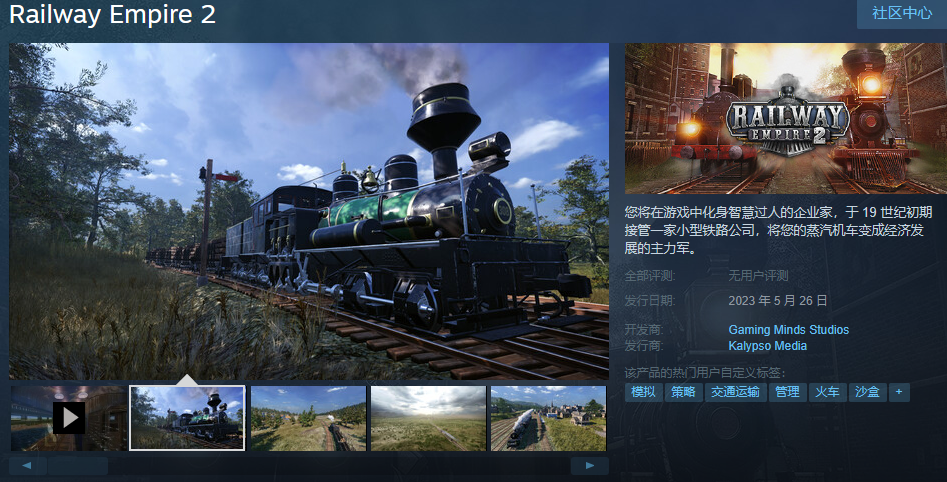947x482 pixels.
Task: Click the 该产品的热门用户自定义标签 heading
Action: pyautogui.click(x=705, y=373)
